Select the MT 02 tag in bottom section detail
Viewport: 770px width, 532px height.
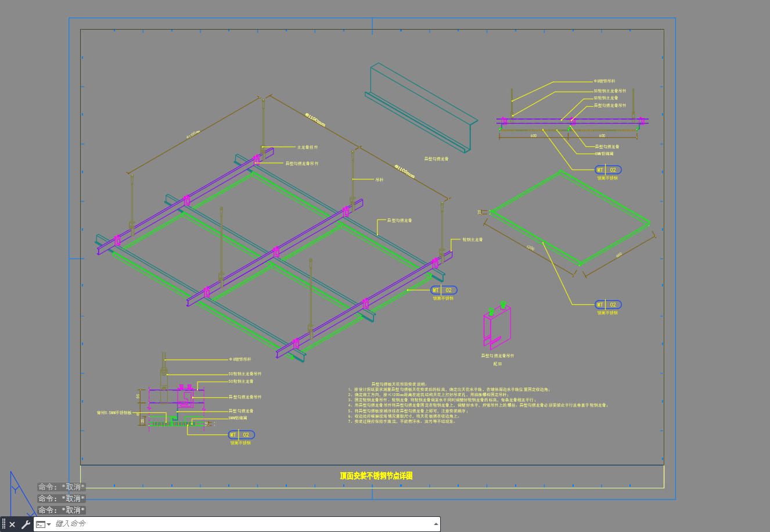click(x=242, y=434)
